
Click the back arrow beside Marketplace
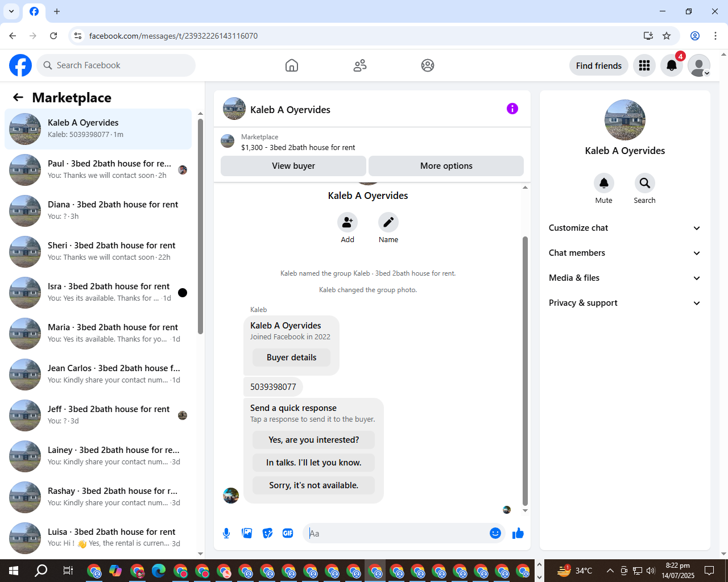coord(18,97)
